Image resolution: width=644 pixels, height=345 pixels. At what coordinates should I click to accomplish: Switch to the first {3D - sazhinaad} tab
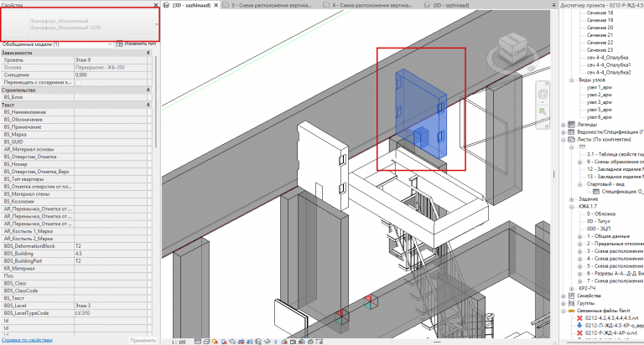(x=191, y=5)
